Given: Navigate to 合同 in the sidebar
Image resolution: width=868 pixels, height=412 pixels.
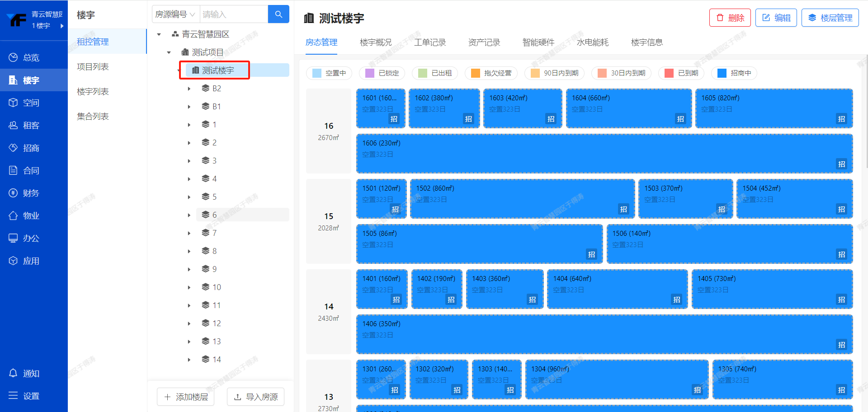Looking at the screenshot, I should 24,170.
